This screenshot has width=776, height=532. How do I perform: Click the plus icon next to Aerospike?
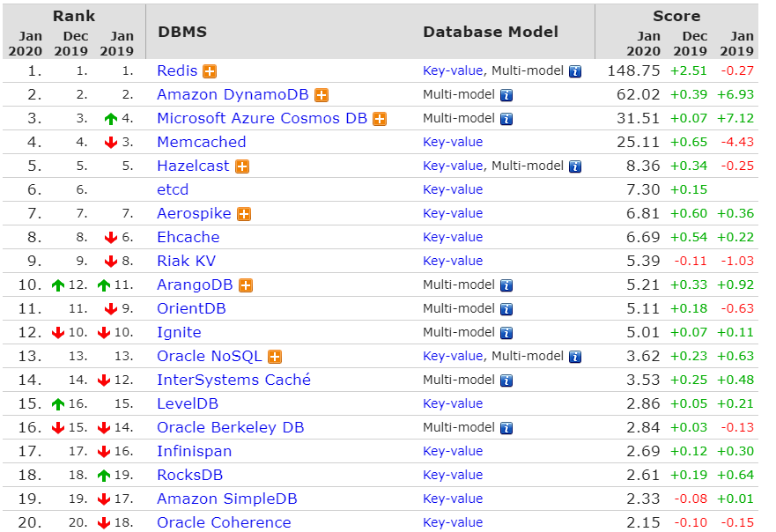244,214
